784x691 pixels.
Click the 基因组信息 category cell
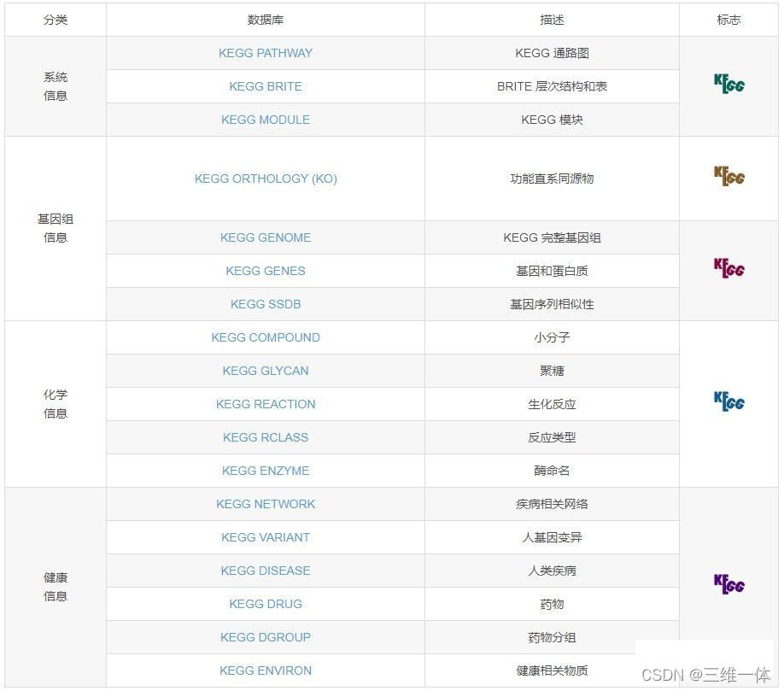[56, 229]
